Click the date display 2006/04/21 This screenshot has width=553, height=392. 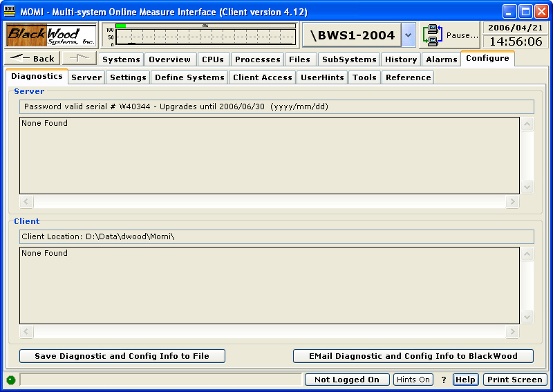[x=515, y=28]
